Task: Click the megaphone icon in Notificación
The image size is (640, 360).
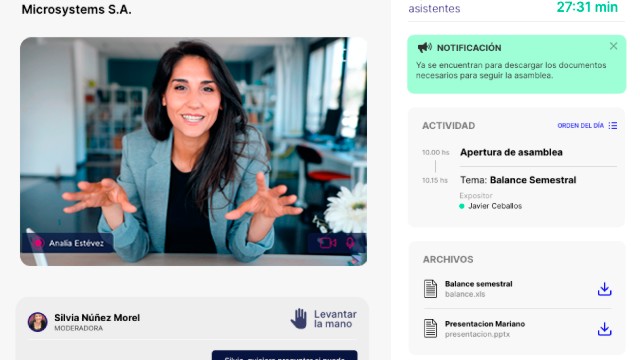Action: pyautogui.click(x=424, y=48)
